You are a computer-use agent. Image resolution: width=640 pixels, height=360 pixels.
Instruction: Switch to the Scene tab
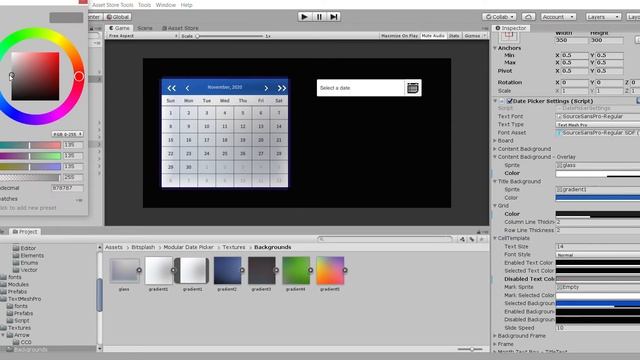(144, 28)
